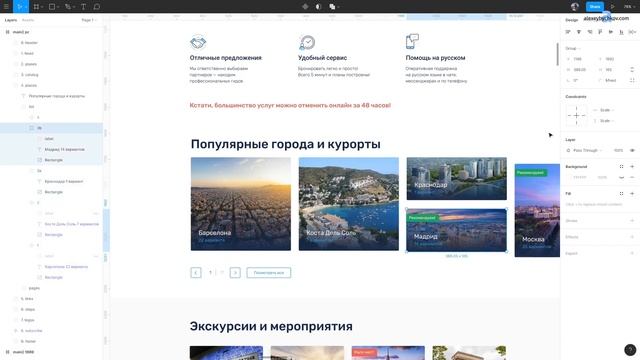
Task: Switch to the Layers tab
Action: click(11, 20)
